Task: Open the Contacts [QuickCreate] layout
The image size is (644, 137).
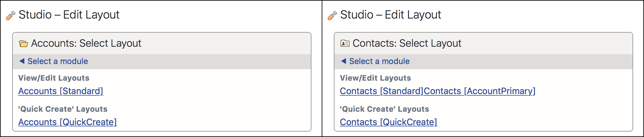Action: point(389,122)
